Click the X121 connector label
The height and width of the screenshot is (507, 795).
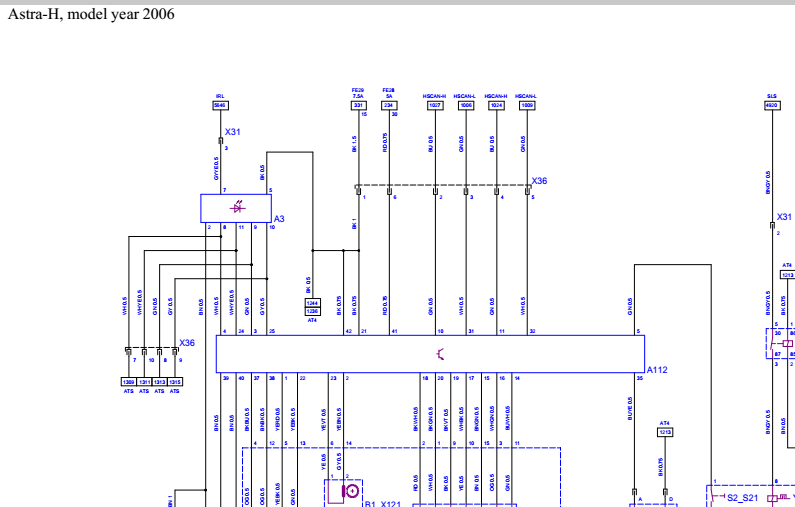391,504
